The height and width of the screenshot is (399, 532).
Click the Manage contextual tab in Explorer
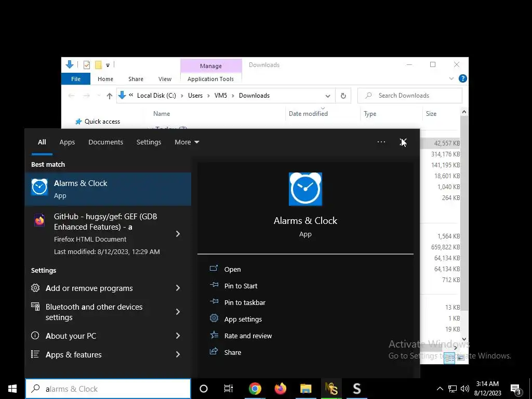click(x=211, y=66)
